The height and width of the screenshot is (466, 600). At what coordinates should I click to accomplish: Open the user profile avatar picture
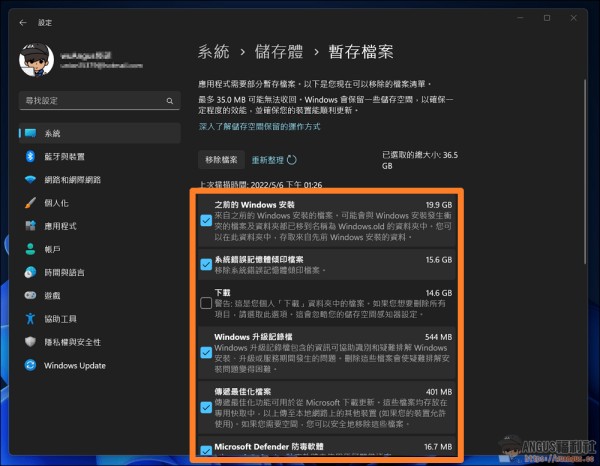tap(36, 60)
